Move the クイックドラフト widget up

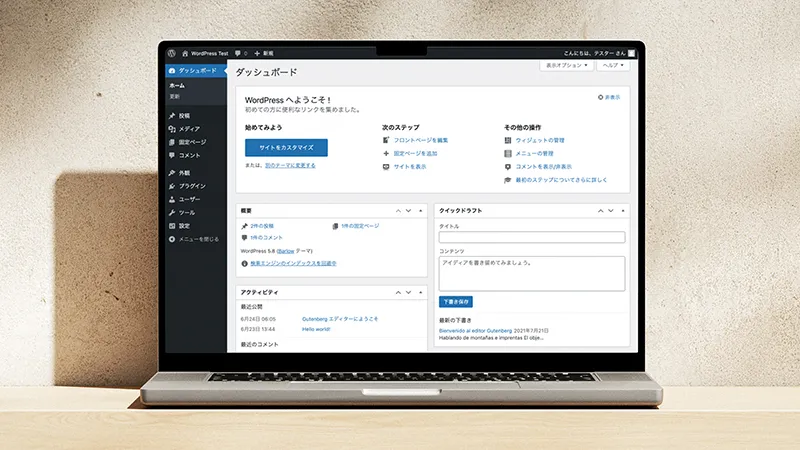tap(601, 211)
